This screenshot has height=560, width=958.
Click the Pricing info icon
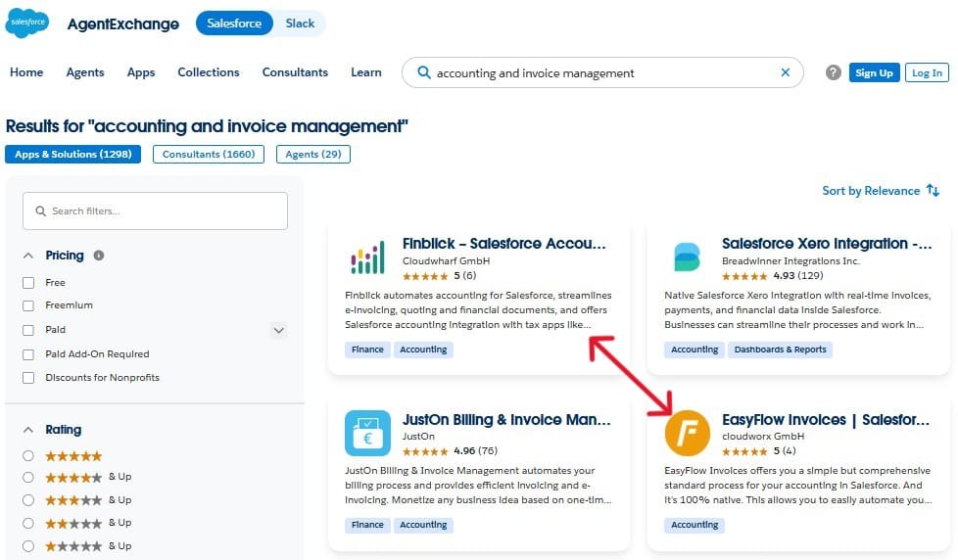98,256
